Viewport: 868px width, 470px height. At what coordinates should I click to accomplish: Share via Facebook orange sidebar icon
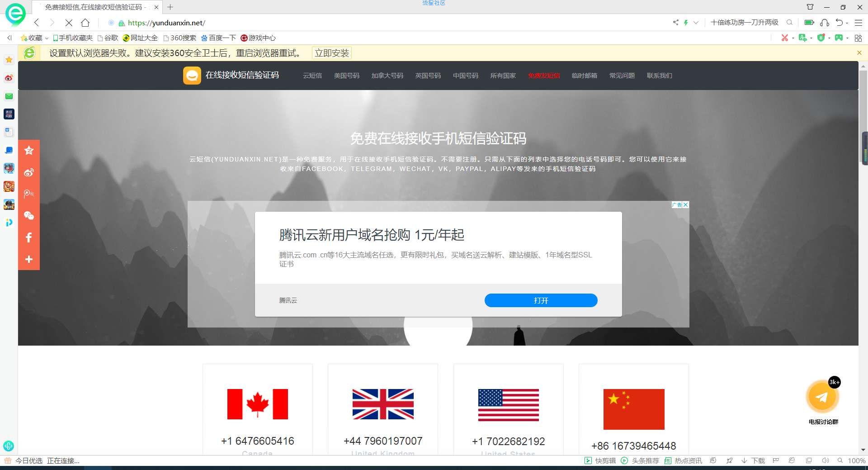point(29,237)
